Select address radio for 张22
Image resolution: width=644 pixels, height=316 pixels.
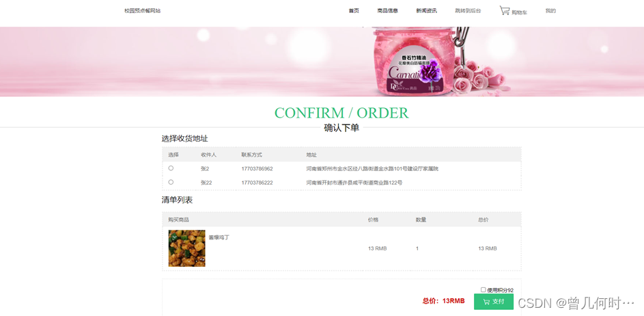(x=171, y=182)
